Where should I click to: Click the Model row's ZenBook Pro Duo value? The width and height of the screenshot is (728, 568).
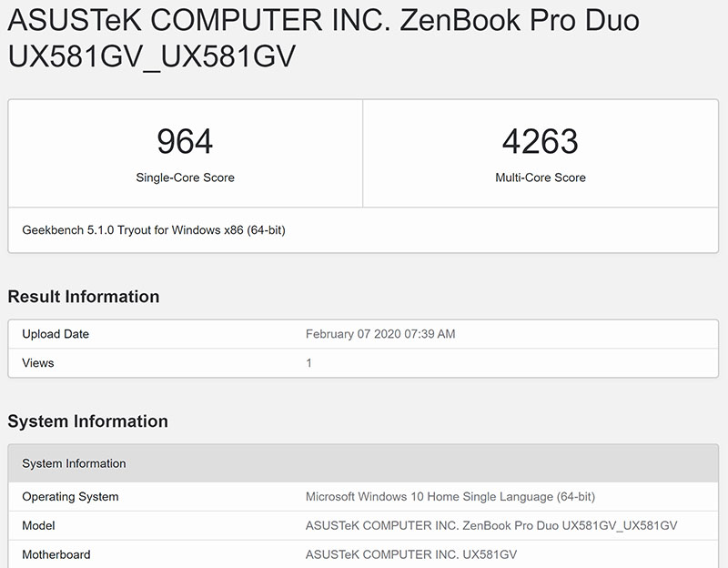pyautogui.click(x=491, y=526)
